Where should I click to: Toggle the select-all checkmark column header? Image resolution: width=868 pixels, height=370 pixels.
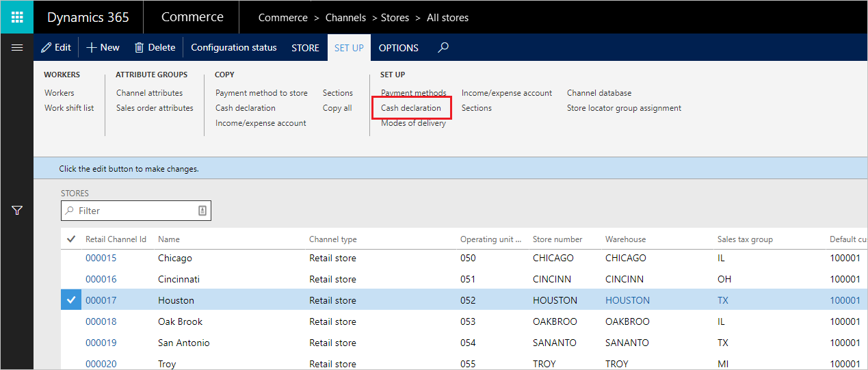[x=71, y=239]
